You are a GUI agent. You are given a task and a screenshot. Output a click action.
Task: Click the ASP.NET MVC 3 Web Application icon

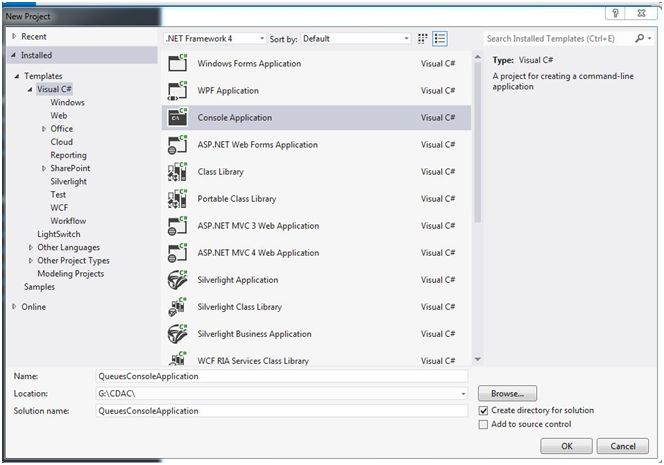point(177,226)
